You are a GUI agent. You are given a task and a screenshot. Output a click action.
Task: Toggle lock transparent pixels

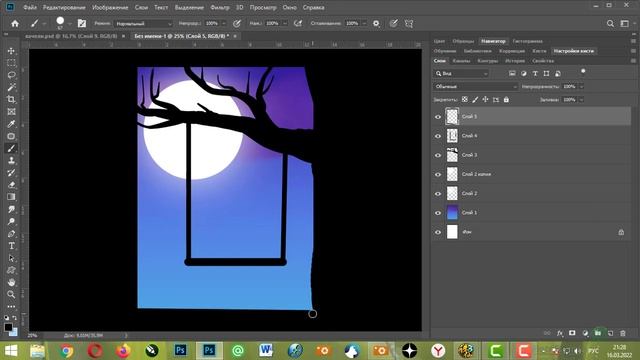tap(464, 99)
